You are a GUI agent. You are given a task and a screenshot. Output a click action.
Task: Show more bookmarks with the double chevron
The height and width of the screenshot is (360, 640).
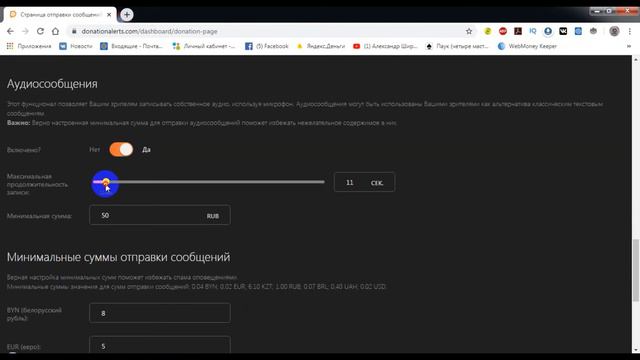click(629, 46)
